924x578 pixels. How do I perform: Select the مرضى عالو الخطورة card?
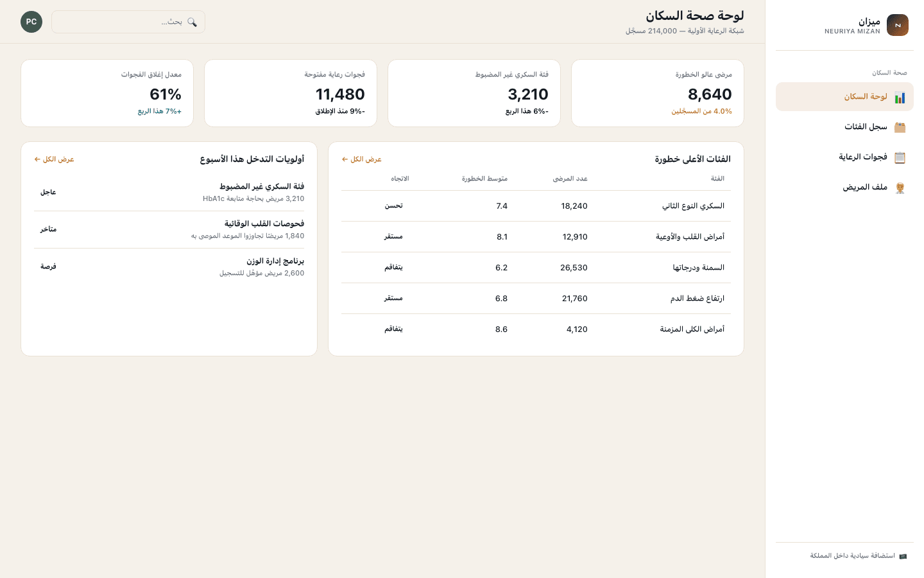[658, 93]
